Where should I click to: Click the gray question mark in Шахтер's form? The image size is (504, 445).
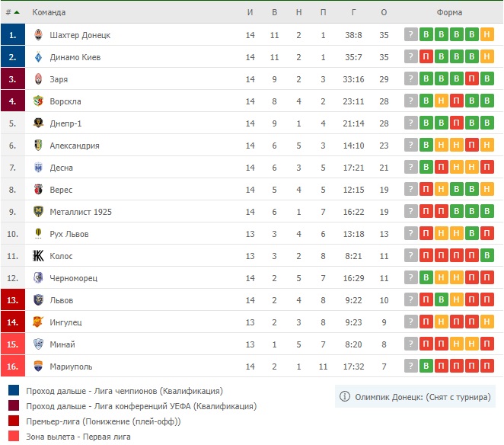click(410, 35)
